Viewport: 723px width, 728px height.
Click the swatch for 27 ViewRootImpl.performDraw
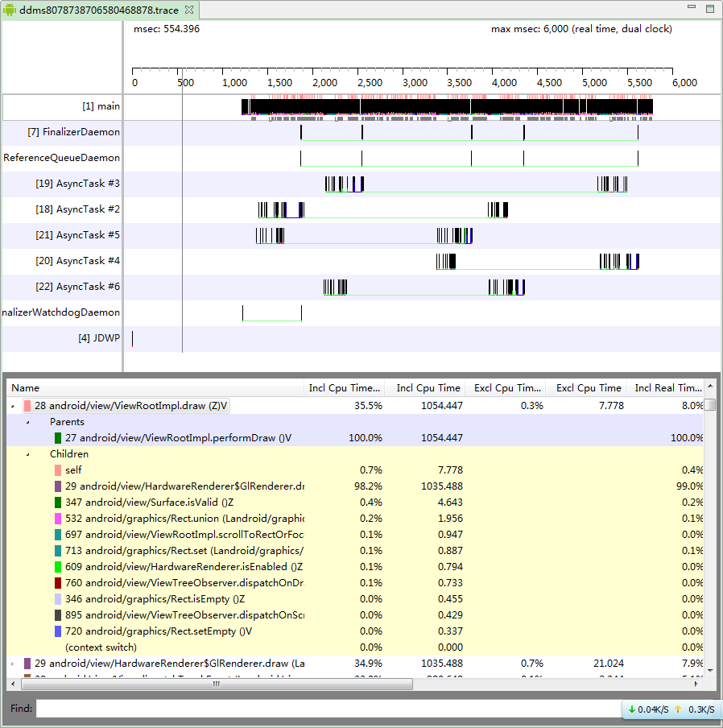tap(58, 438)
